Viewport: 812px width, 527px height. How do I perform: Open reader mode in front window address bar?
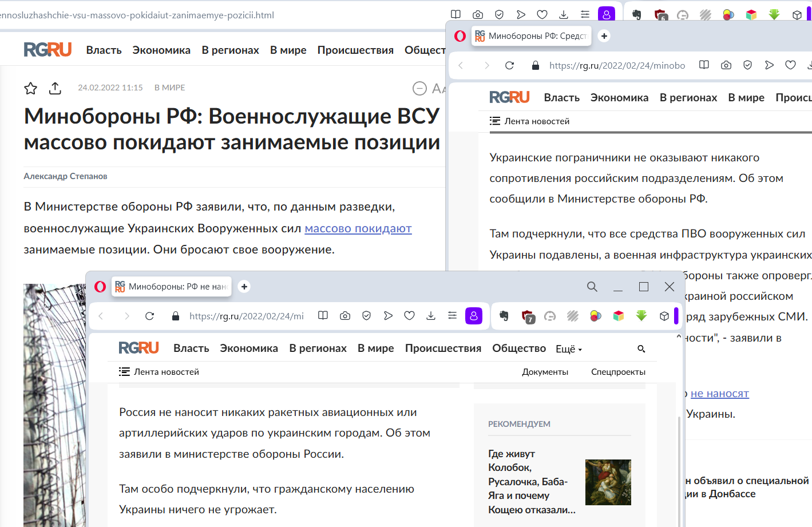(x=323, y=316)
